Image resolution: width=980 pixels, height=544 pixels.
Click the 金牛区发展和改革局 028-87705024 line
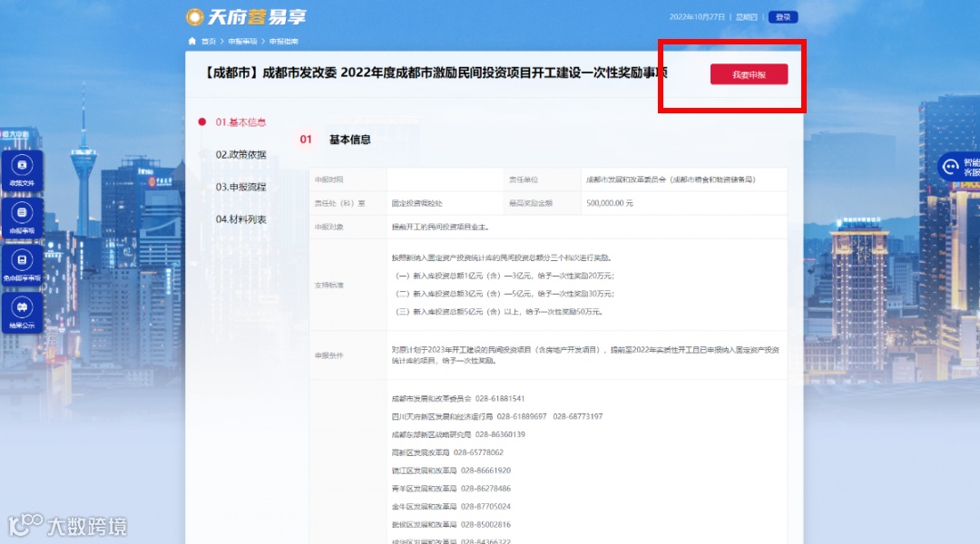[x=451, y=507]
